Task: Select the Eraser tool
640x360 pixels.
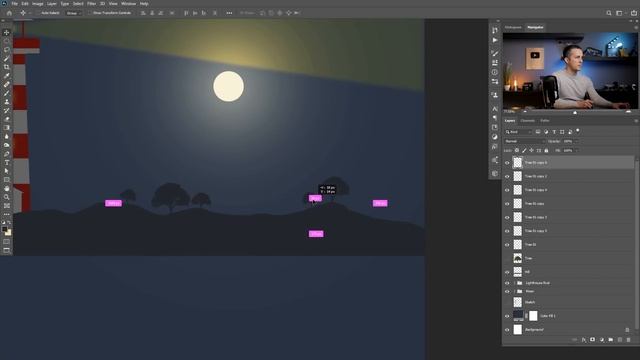Action: pyautogui.click(x=7, y=119)
